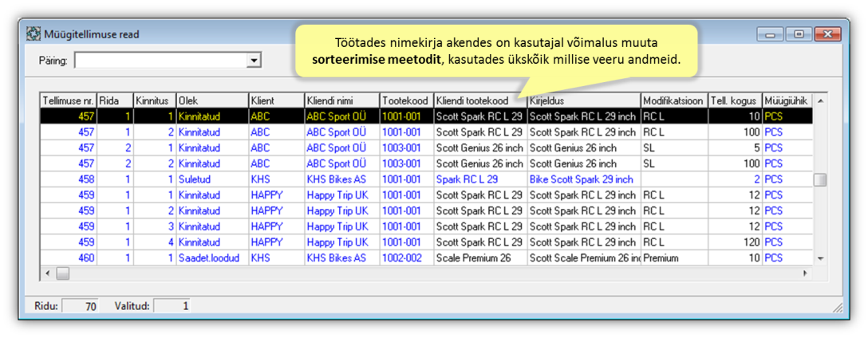Click the Kliendi tootekood column header

pyautogui.click(x=480, y=101)
